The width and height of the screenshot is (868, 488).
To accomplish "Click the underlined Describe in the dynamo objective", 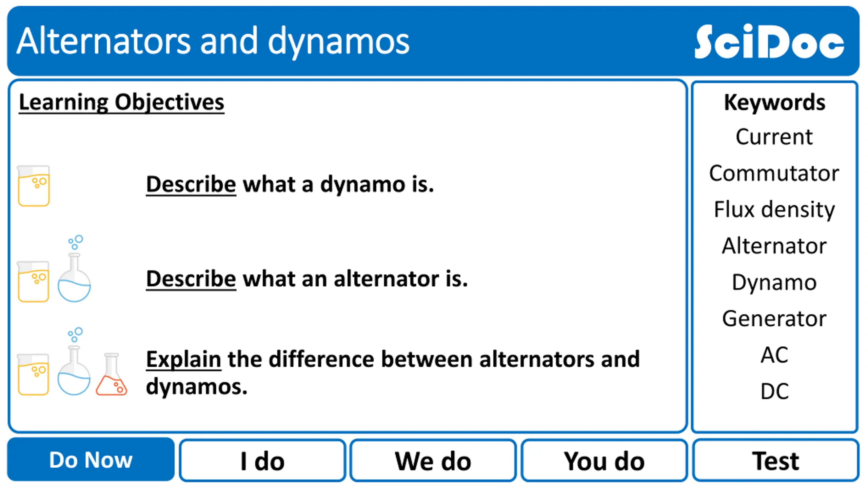I will click(x=191, y=185).
